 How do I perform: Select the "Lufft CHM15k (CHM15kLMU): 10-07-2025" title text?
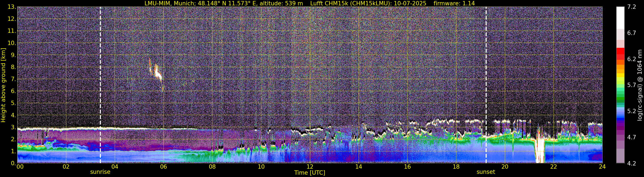pos(368,3)
